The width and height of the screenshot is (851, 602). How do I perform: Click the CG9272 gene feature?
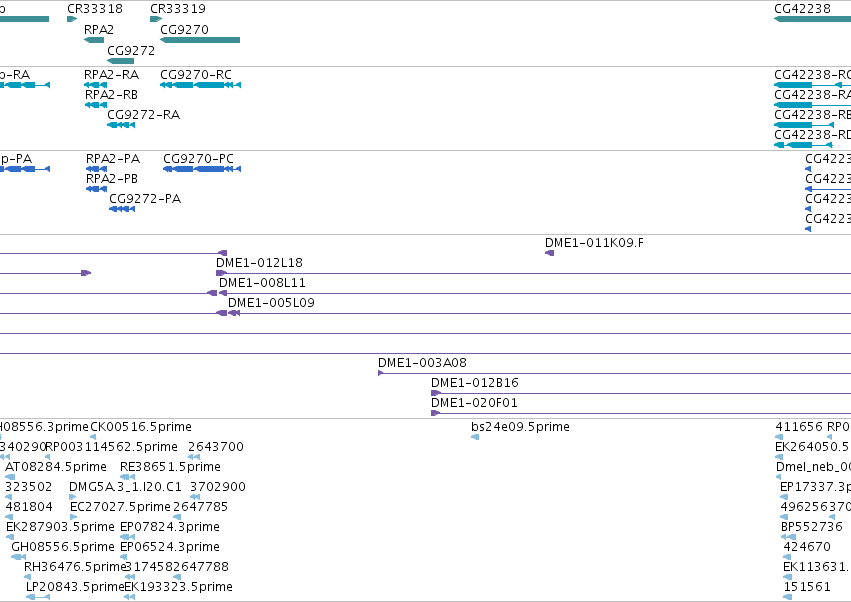120,61
